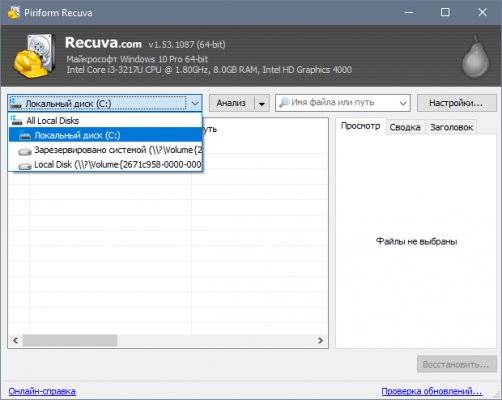Click the horizontal scrollbar right arrow

(x=321, y=340)
